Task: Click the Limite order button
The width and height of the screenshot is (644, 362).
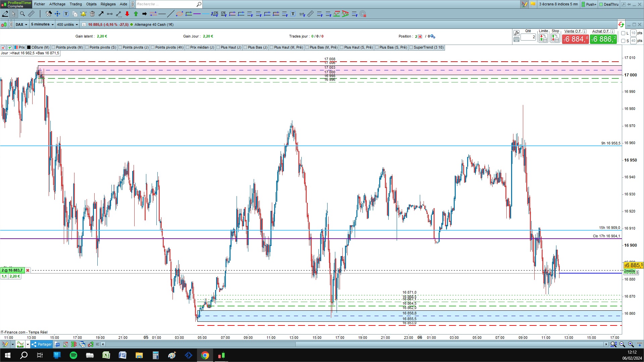Action: (x=543, y=38)
